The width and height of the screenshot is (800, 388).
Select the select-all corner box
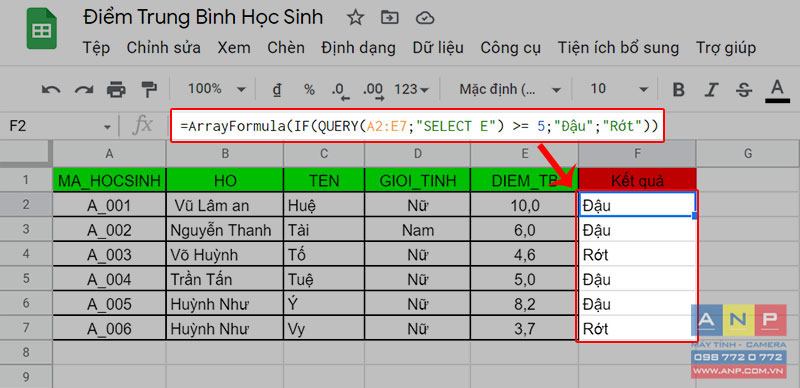[26, 153]
